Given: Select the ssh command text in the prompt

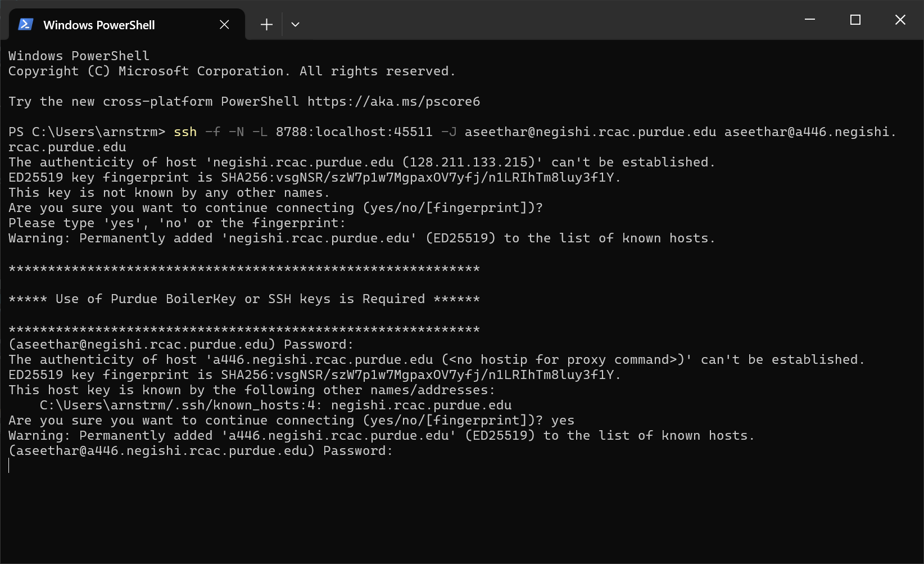Looking at the screenshot, I should point(185,132).
